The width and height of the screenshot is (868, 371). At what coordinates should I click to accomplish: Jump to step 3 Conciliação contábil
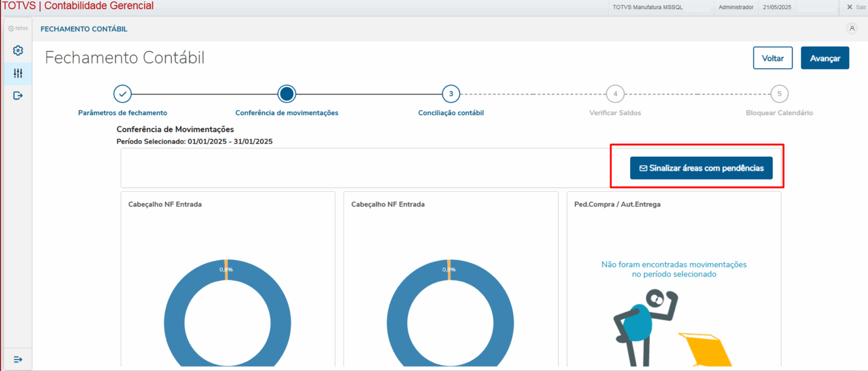point(450,94)
